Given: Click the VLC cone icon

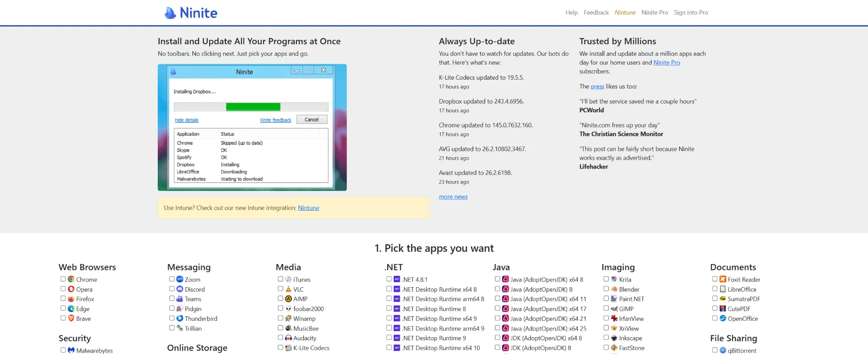Looking at the screenshot, I should tap(288, 289).
